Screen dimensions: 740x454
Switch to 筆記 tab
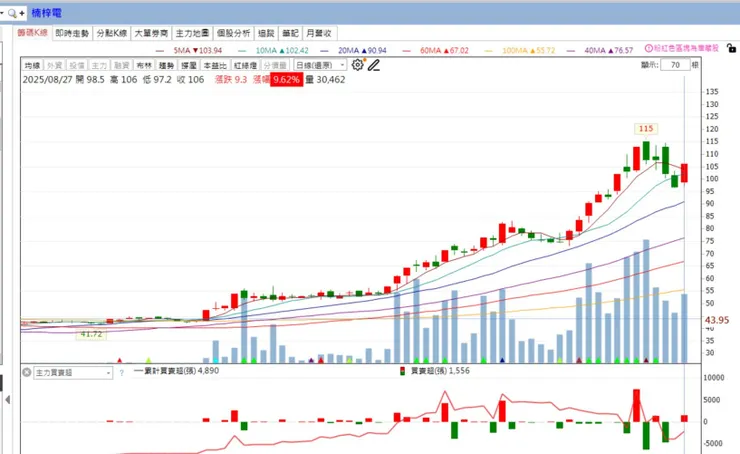tap(290, 33)
